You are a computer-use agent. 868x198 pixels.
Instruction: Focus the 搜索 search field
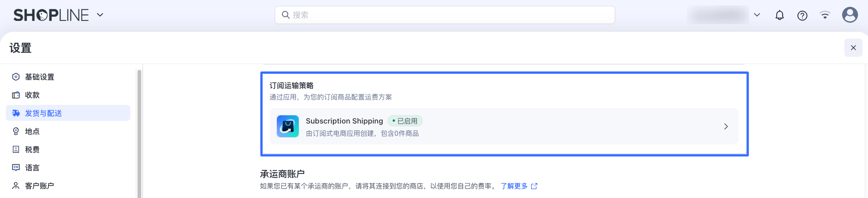[x=445, y=15]
